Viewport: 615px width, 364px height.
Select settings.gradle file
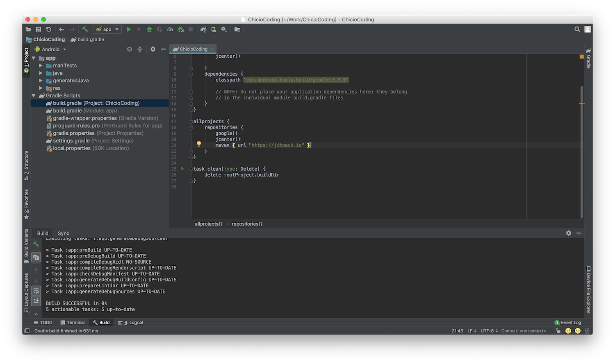(100, 140)
